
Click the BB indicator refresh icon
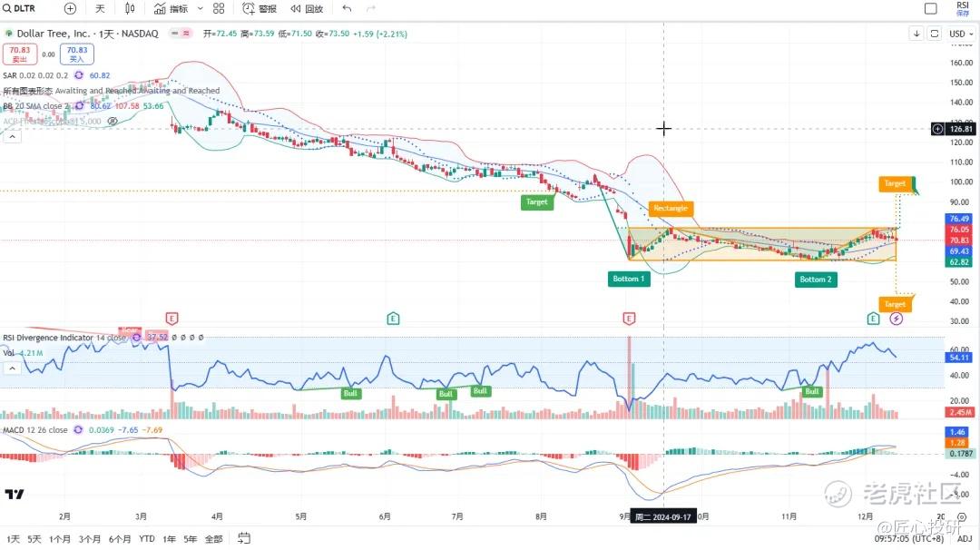click(x=79, y=105)
